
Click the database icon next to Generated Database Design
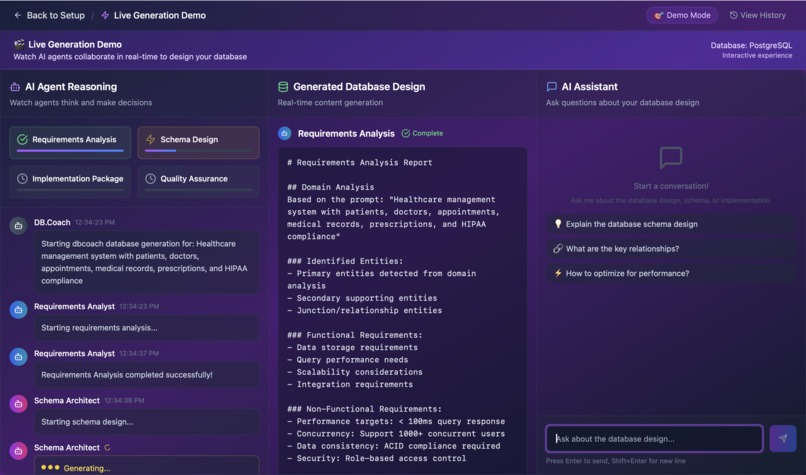click(x=283, y=87)
